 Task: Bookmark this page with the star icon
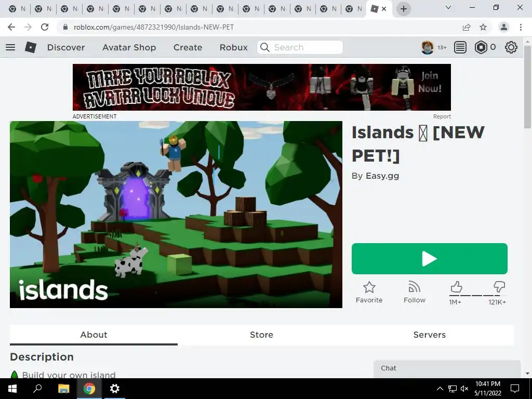483,27
